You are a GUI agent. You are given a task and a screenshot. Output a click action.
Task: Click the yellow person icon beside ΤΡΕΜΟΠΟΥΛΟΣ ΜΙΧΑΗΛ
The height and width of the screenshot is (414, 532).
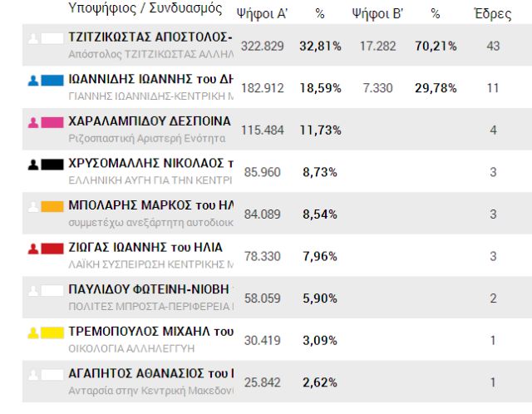[34, 333]
